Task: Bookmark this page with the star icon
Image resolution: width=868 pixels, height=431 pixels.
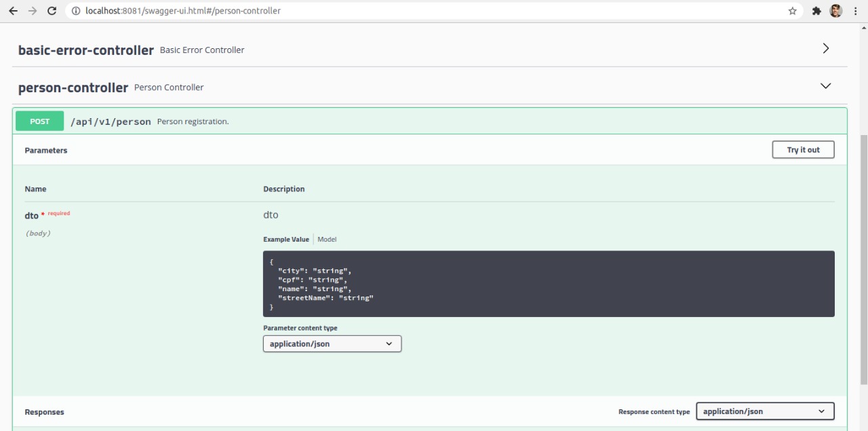Action: 792,11
